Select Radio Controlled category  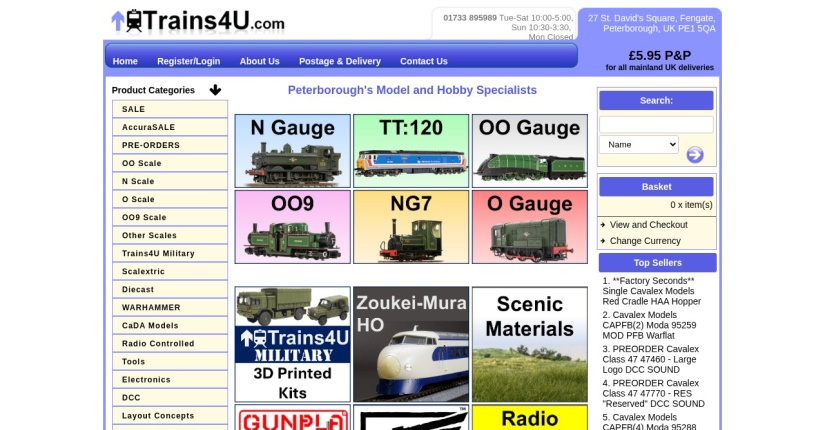click(x=170, y=343)
